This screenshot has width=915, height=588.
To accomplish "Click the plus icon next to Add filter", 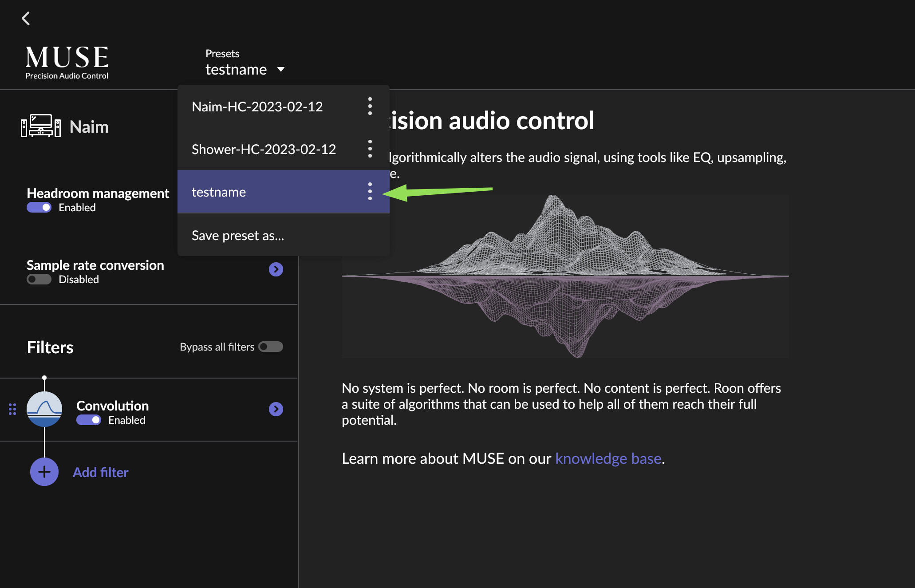I will click(x=44, y=471).
